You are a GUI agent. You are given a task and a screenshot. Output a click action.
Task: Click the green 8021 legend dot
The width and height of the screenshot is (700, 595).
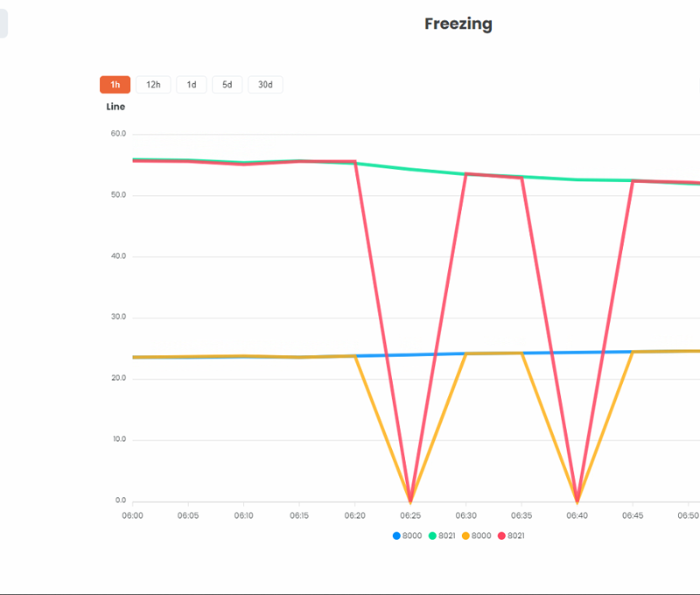coord(432,535)
